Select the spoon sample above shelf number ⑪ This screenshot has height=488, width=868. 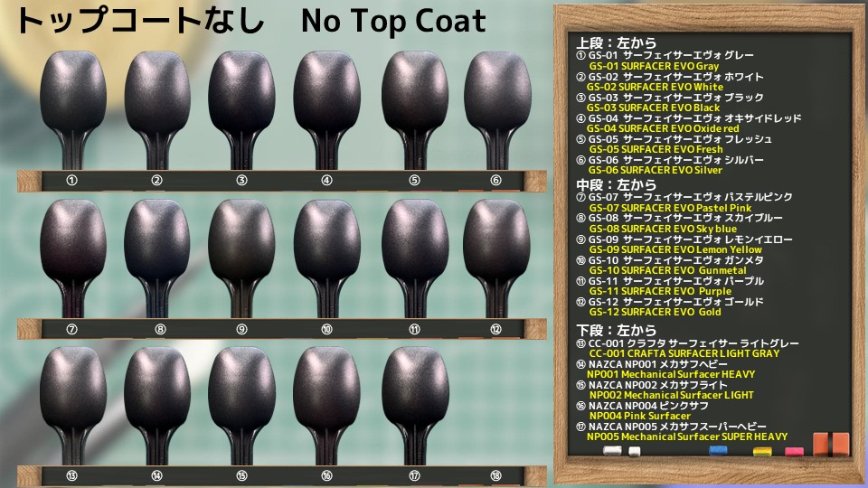tap(415, 258)
